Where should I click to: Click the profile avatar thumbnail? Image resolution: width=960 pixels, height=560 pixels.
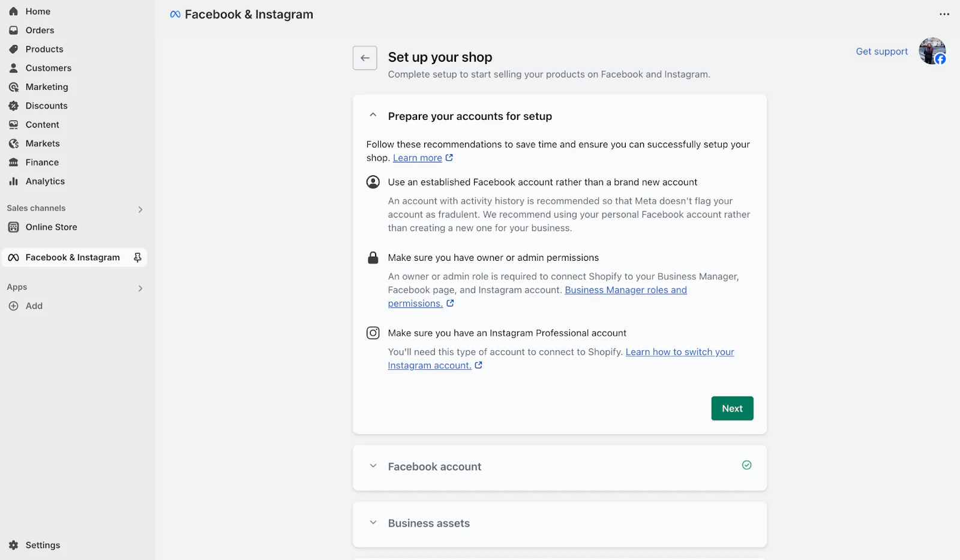click(932, 51)
